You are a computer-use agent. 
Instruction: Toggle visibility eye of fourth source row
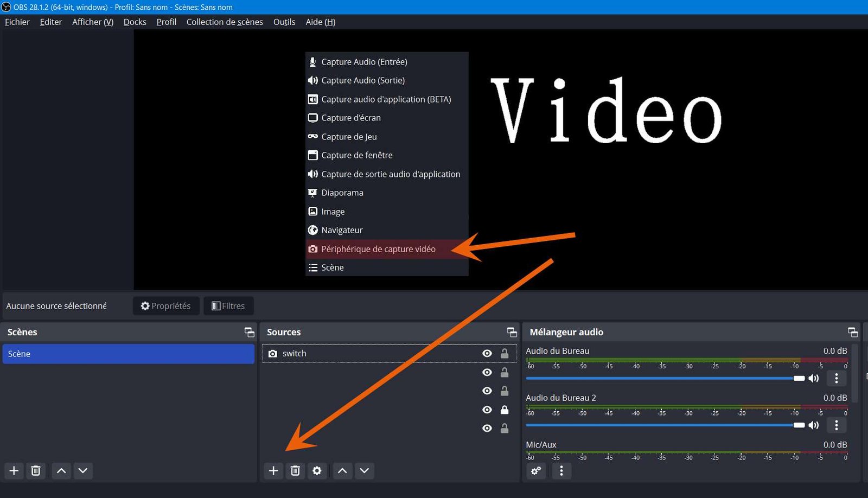coord(487,410)
